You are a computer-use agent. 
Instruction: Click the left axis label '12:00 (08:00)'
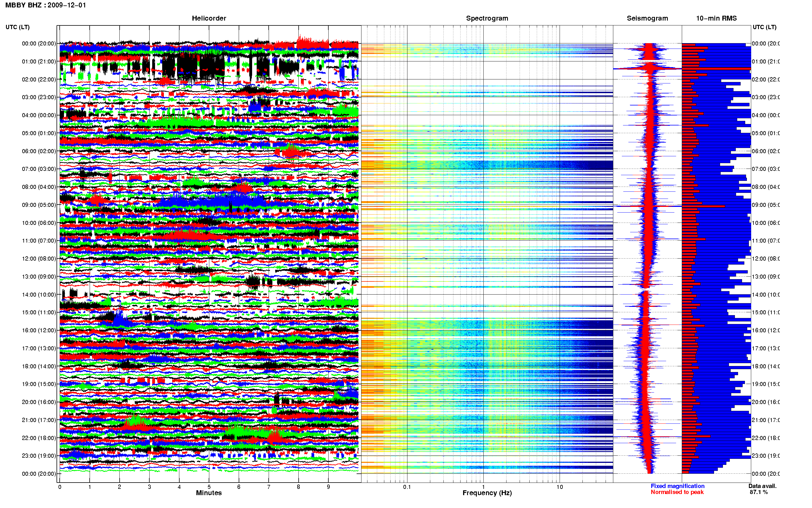tap(39, 259)
